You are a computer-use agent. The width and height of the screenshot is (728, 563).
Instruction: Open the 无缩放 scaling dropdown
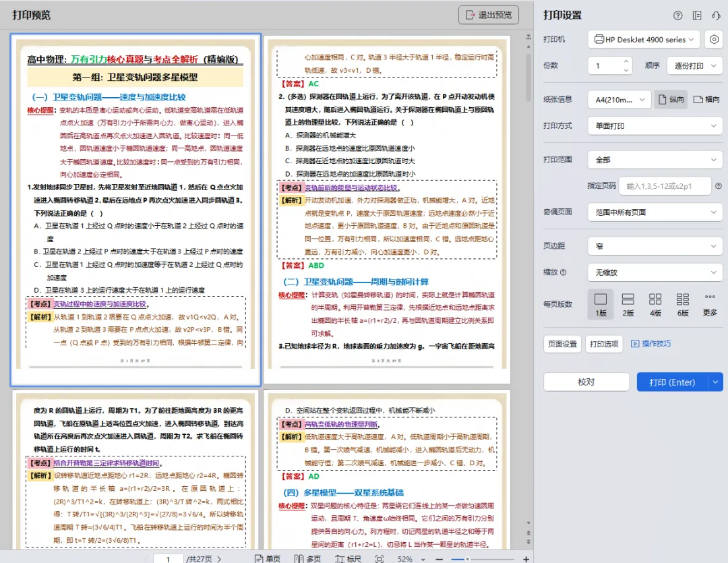[x=655, y=272]
